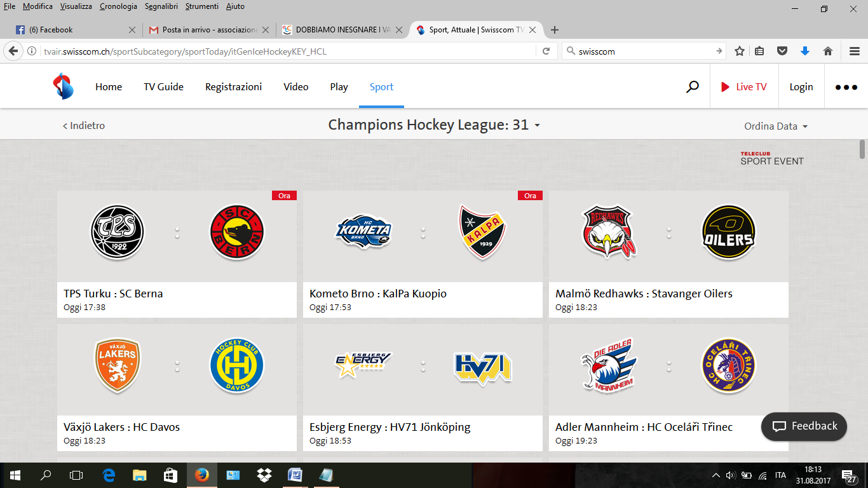Image resolution: width=868 pixels, height=488 pixels.
Task: Open the downloads arrow icon
Action: click(x=805, y=51)
